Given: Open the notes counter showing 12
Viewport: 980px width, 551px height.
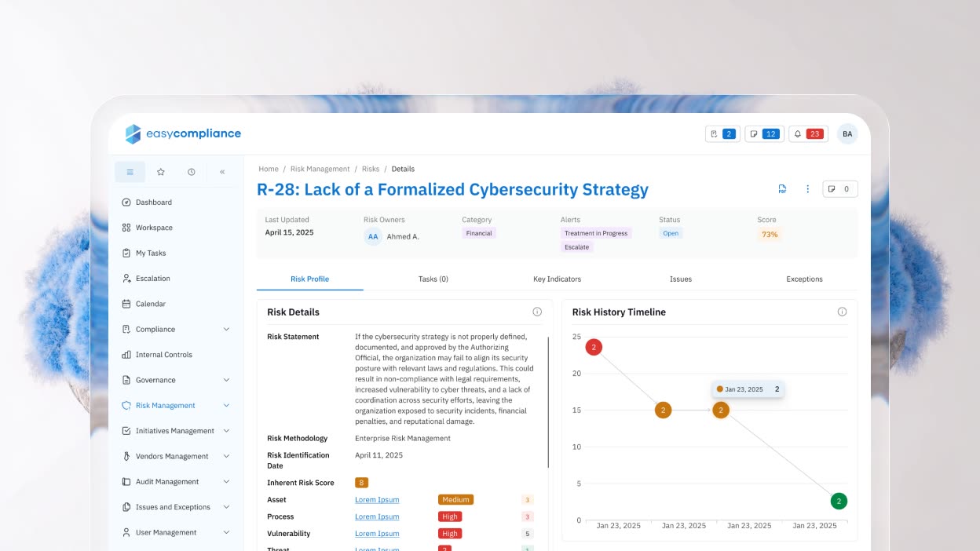Looking at the screenshot, I should (764, 134).
